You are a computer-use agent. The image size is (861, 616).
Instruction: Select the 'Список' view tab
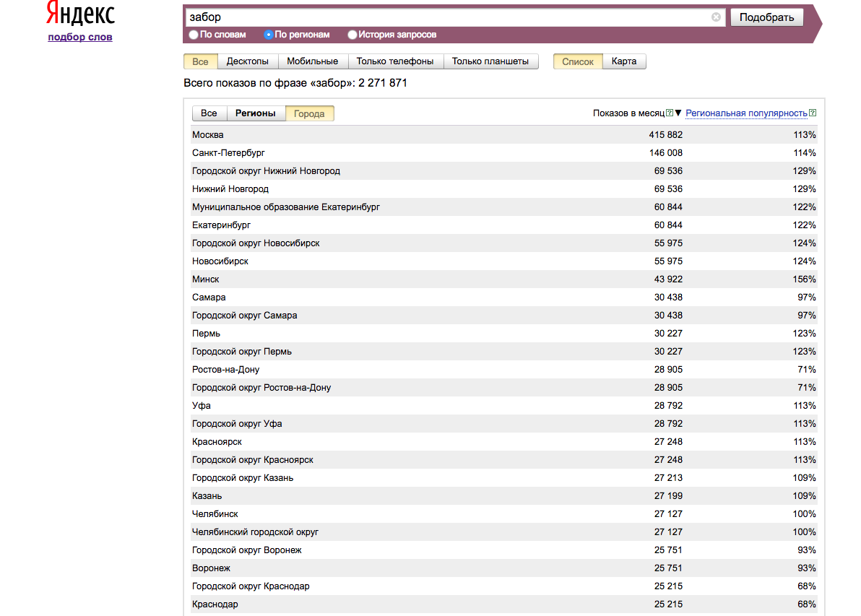(577, 61)
